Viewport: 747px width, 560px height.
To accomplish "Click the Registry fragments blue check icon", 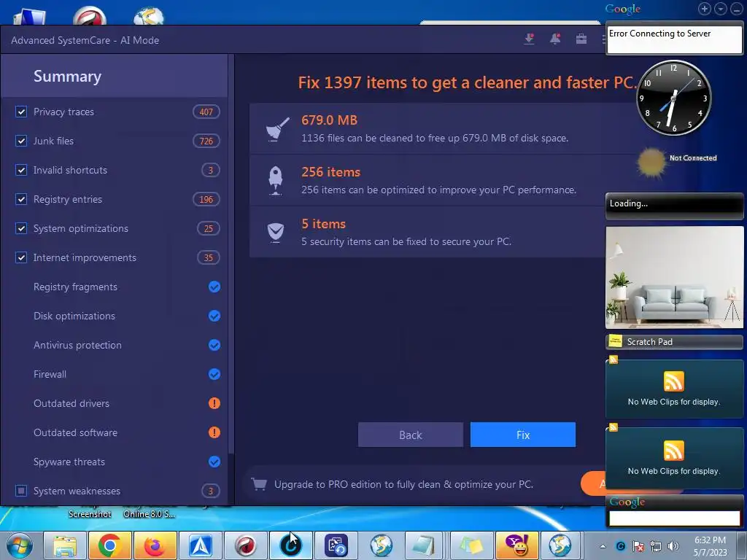I will pyautogui.click(x=214, y=287).
